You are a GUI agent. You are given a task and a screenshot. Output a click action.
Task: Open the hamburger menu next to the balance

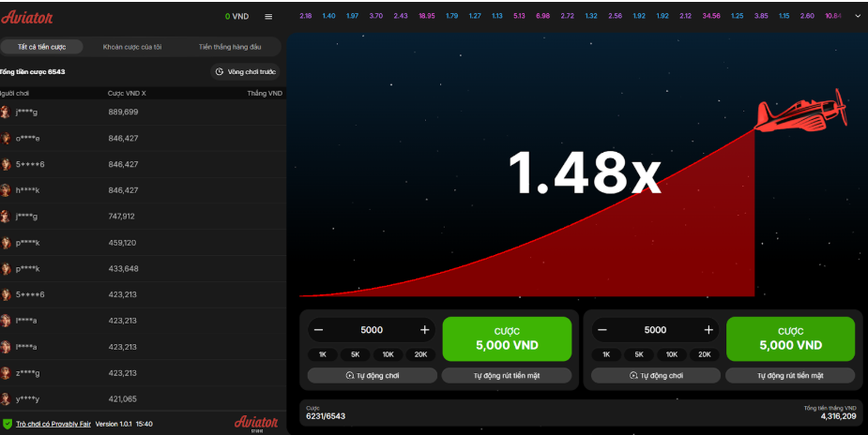coord(268,17)
